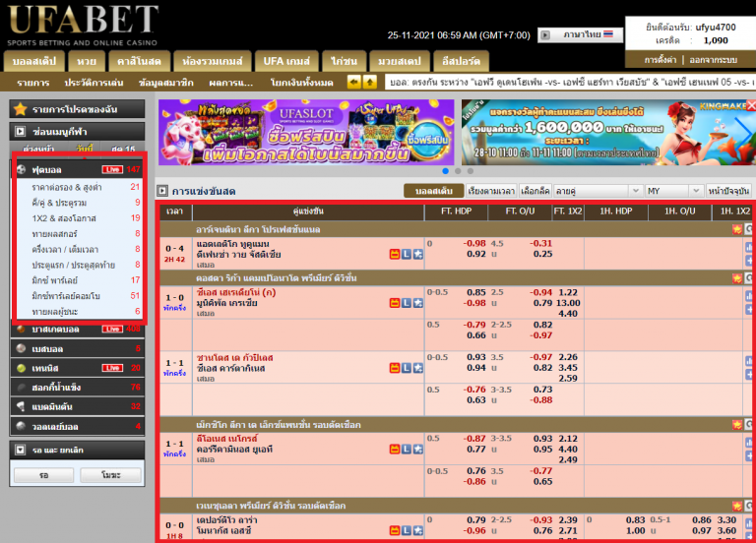This screenshot has height=543, width=756.
Task: Open the ลายคู่ dropdown
Action: click(598, 191)
